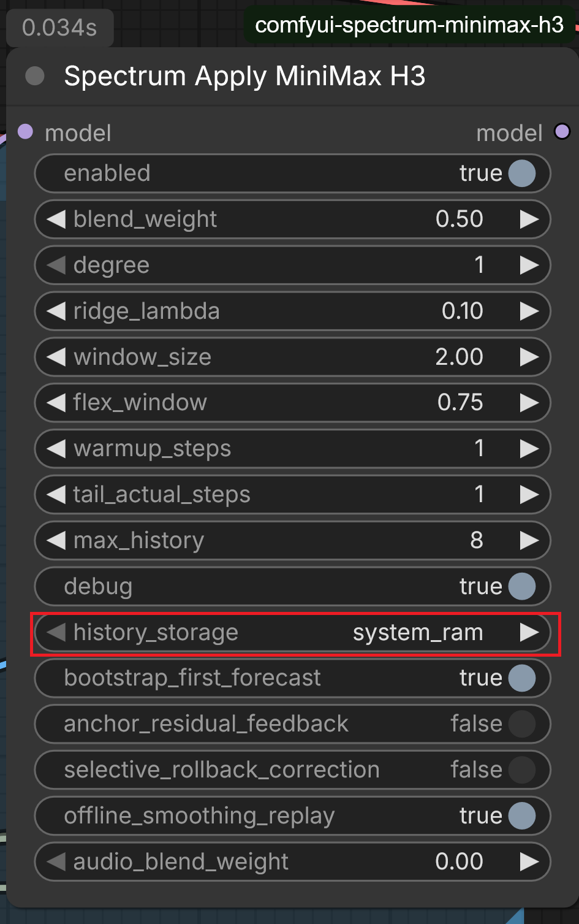This screenshot has width=579, height=924.
Task: Decrease blend_weight with left arrow
Action: click(56, 220)
